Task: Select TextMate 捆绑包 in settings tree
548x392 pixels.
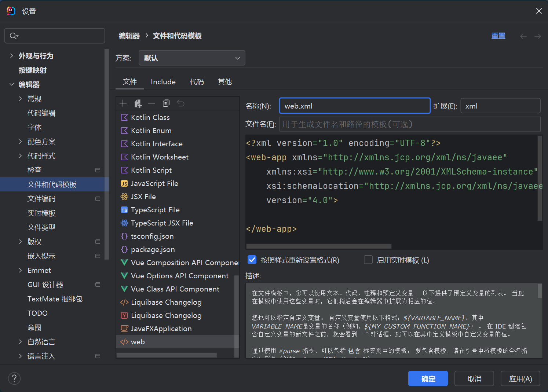Action: click(55, 299)
